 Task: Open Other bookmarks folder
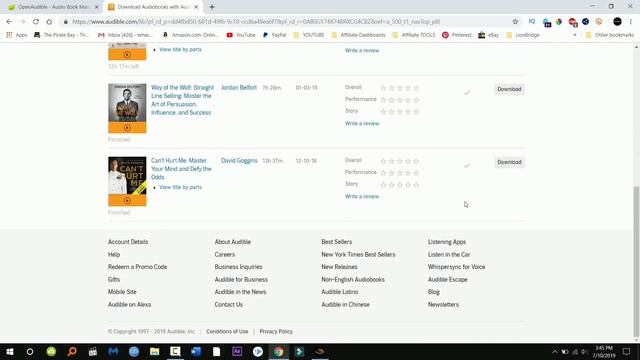coord(609,35)
